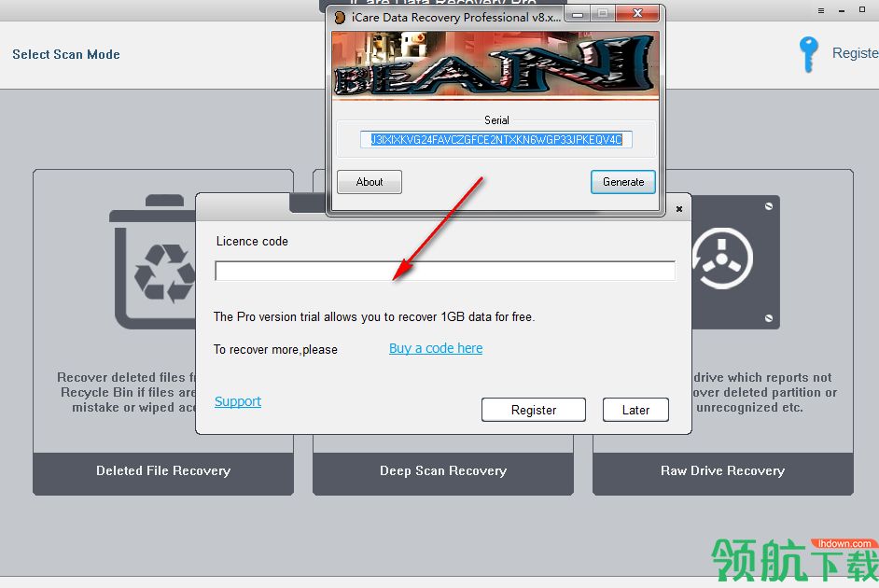Select Deleted File Recovery mode
Screen dimensions: 879x588
pos(163,470)
